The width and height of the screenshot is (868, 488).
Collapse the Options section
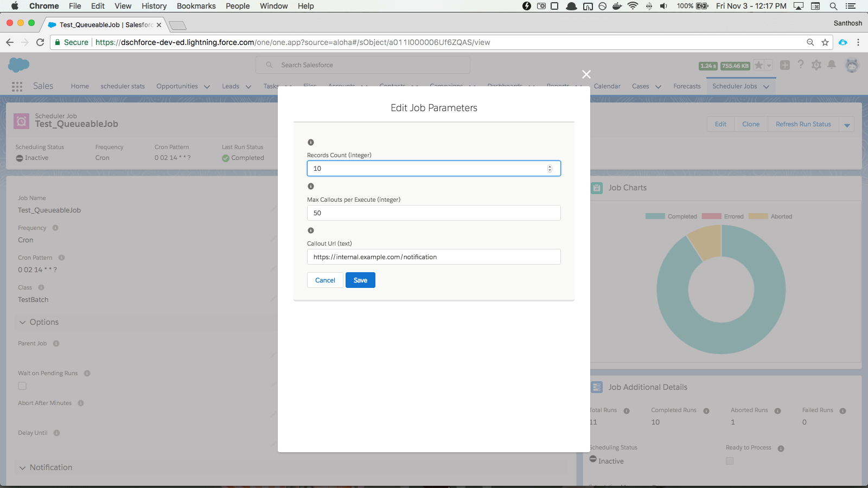click(x=22, y=322)
